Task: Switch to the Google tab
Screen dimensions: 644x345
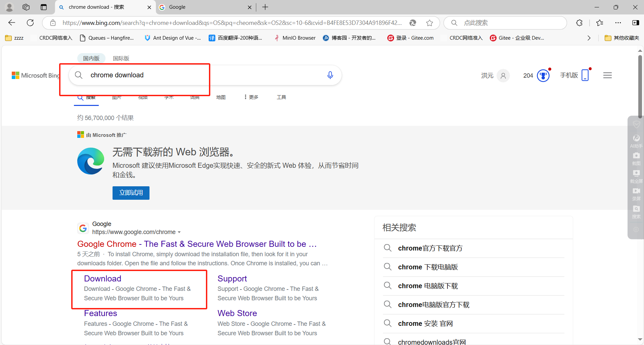Action: 206,7
